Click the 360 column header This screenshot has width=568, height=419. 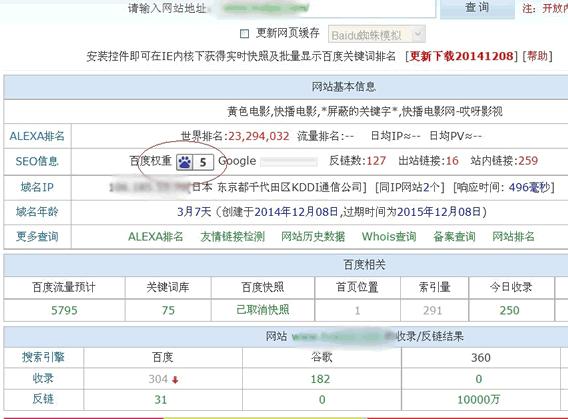481,358
